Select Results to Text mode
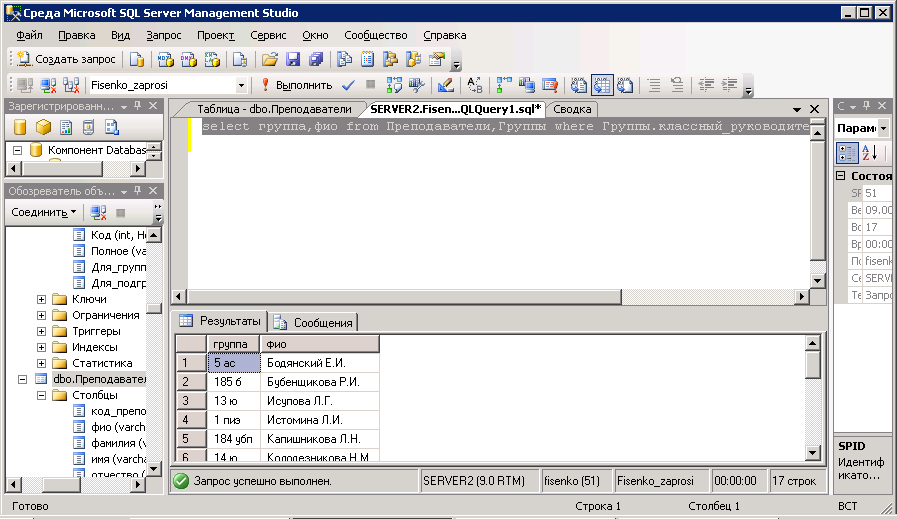Viewport: 897px width, 519px height. 578,85
